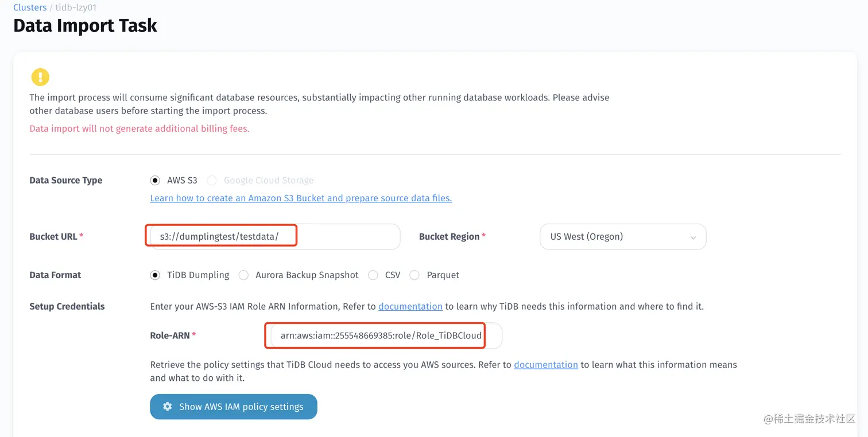Screen dimensions: 868x437
Task: Click the Data Import Task heading
Action: (85, 25)
